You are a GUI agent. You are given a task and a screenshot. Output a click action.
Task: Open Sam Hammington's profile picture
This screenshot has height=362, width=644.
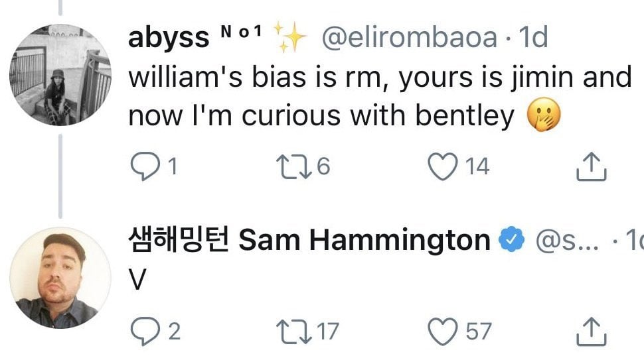pyautogui.click(x=60, y=277)
